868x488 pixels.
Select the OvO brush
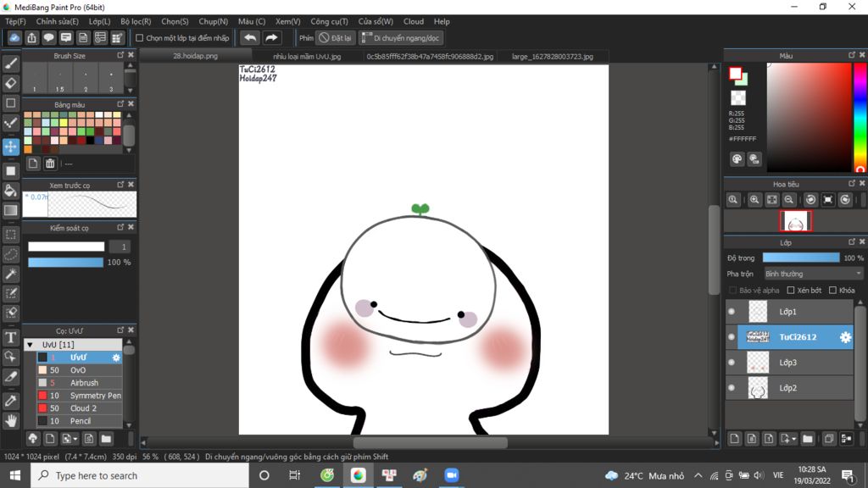pyautogui.click(x=79, y=370)
